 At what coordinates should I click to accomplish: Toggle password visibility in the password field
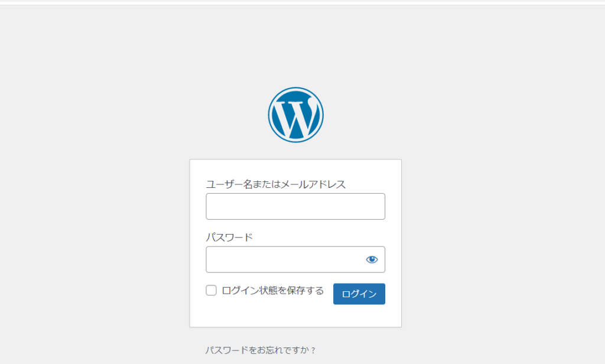(372, 259)
